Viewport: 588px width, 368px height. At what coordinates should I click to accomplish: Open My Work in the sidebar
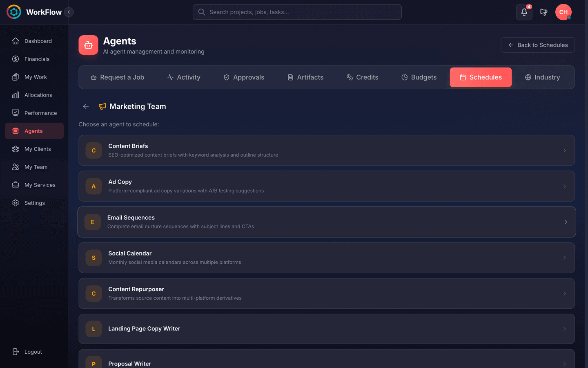click(x=34, y=77)
